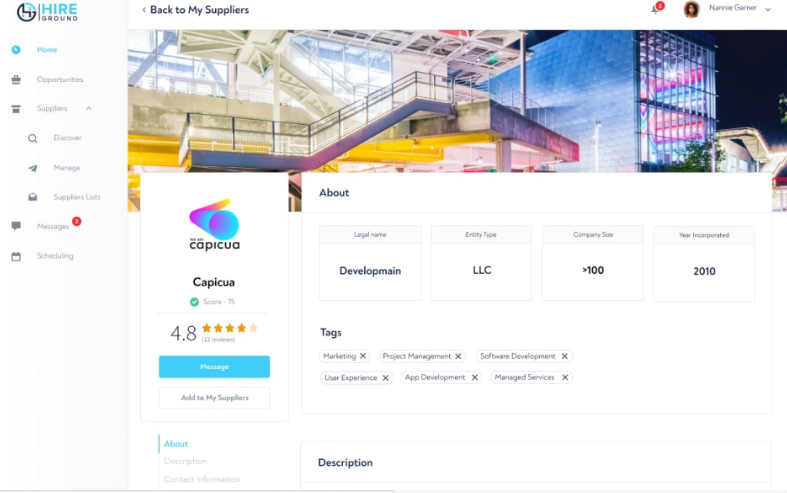Click the Messages chat bubble icon
The image size is (787, 493).
pos(16,226)
